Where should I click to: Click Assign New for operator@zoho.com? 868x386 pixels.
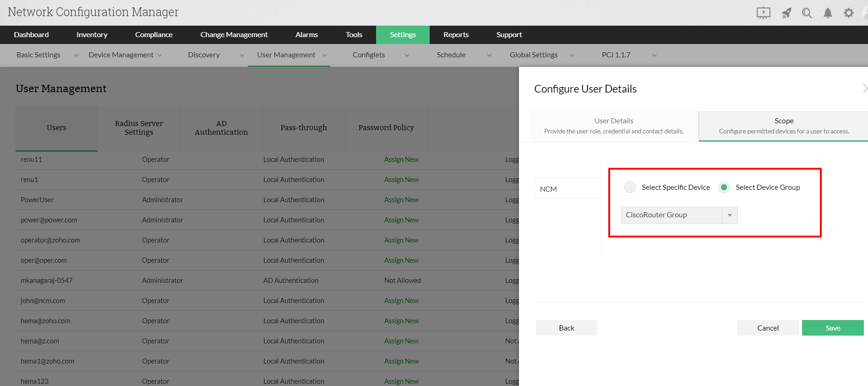(x=401, y=240)
